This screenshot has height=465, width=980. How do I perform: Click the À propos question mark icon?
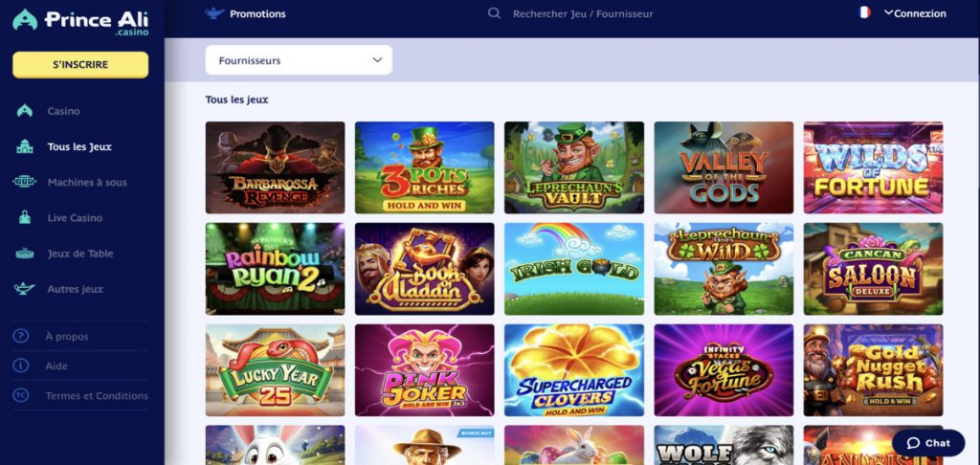(x=21, y=336)
